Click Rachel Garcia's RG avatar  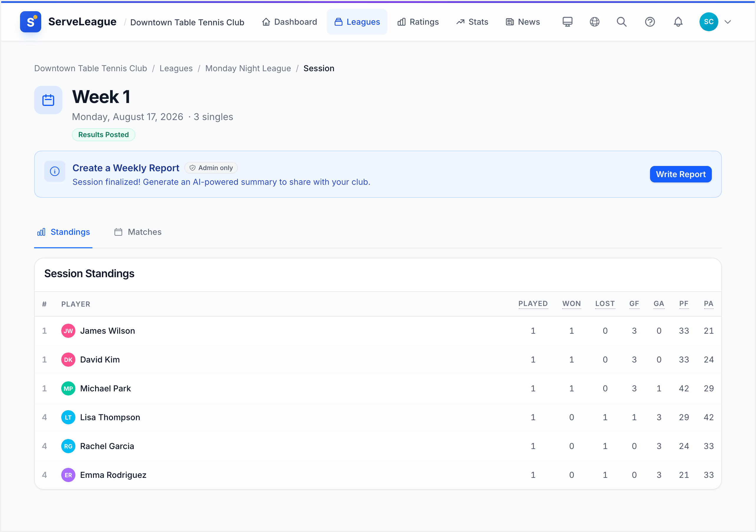coord(68,446)
